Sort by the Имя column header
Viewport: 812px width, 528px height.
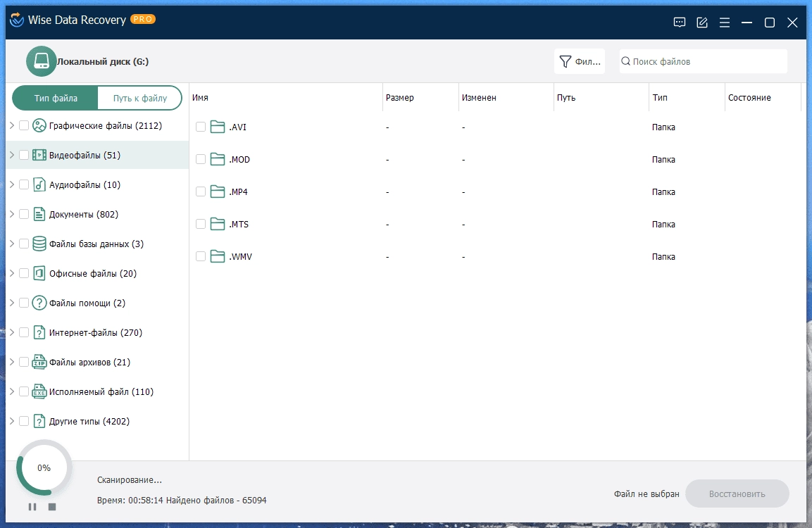point(286,97)
